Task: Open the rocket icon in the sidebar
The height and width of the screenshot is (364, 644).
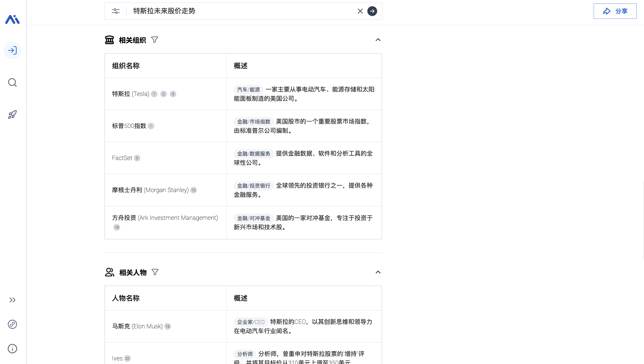Action: [x=12, y=115]
